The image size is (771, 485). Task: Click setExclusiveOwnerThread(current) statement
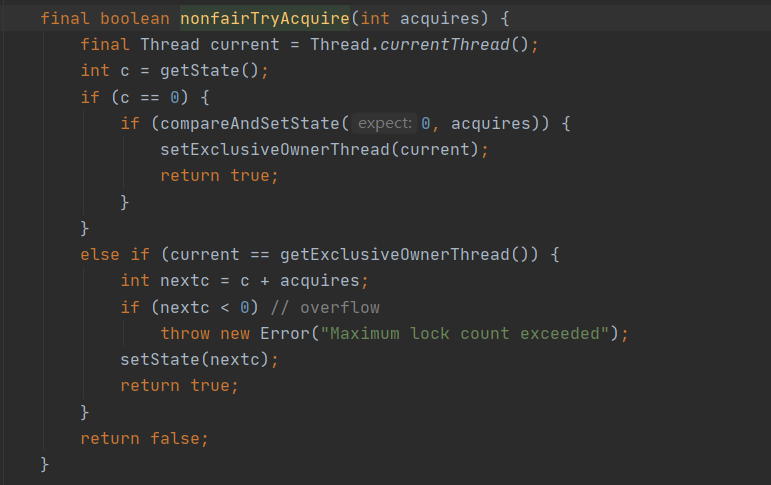click(x=325, y=150)
